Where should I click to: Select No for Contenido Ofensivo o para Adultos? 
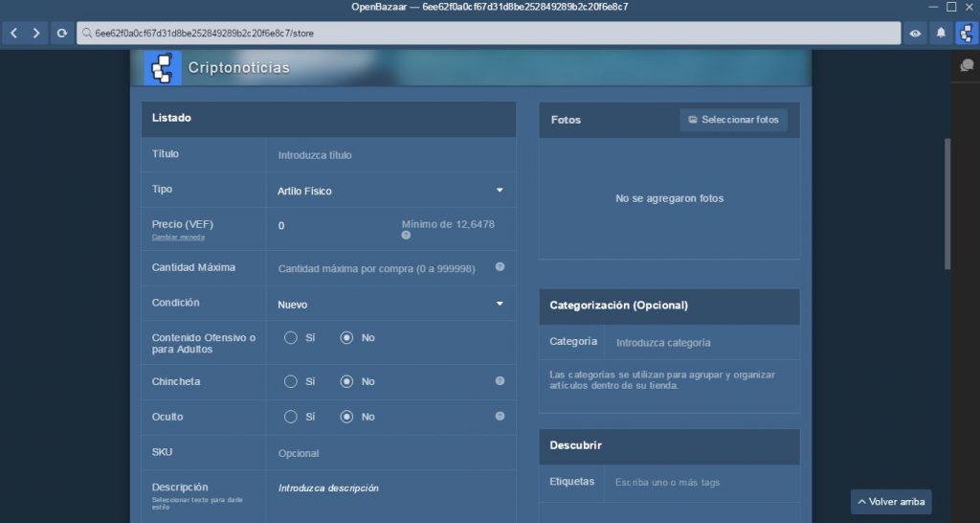(346, 338)
